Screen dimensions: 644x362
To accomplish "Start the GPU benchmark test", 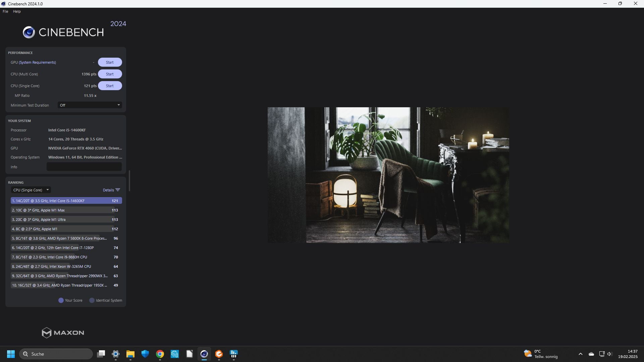I will click(110, 62).
